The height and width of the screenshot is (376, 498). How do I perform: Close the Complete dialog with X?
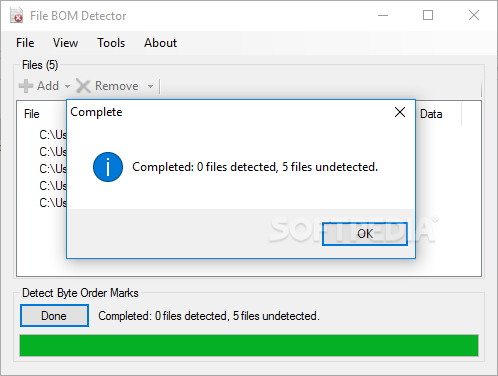(x=400, y=112)
